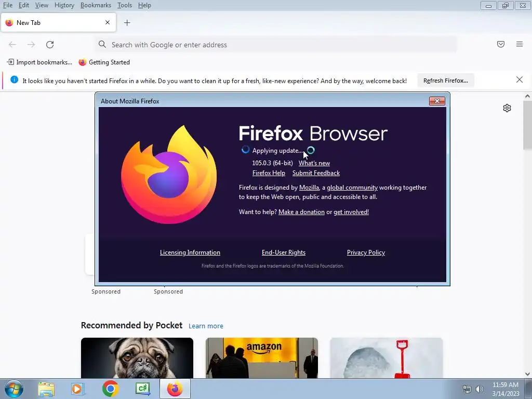Click the page scrollbar down arrow
Image resolution: width=532 pixels, height=399 pixels.
tap(527, 374)
